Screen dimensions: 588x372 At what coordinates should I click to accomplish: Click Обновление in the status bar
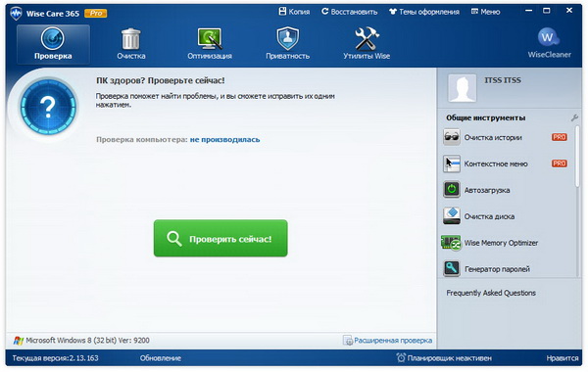(160, 358)
